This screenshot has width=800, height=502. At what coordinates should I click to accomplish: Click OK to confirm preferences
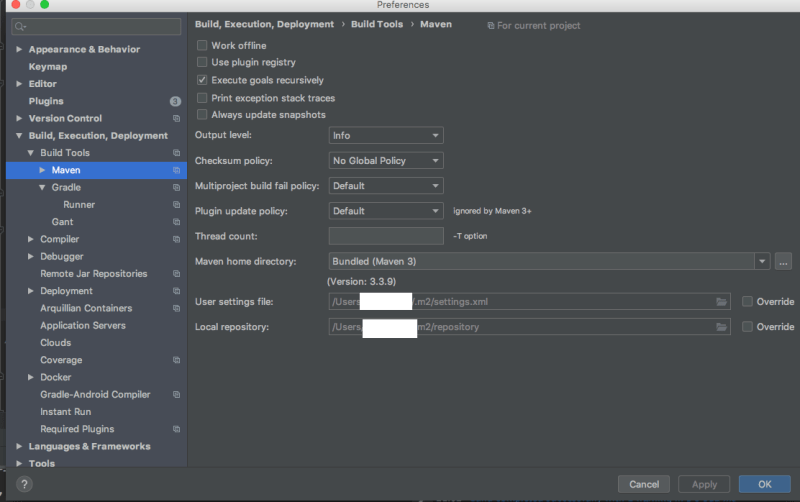764,484
